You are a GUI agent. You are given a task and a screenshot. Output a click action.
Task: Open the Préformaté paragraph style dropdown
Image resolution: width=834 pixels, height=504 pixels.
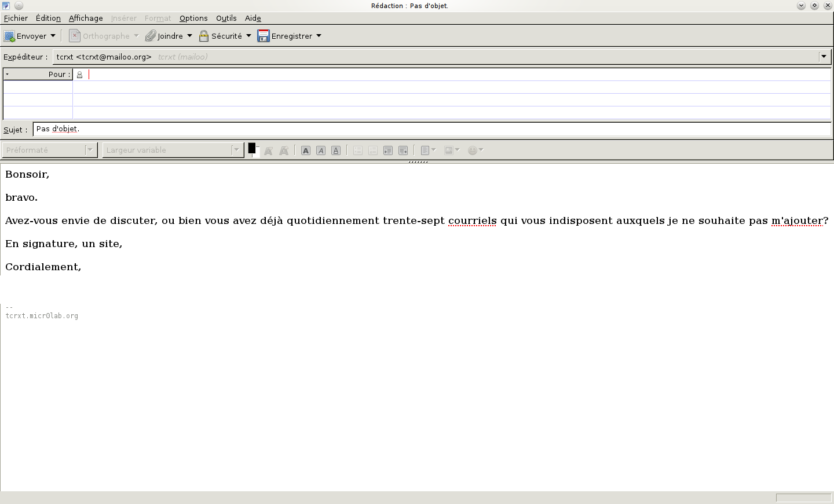tap(49, 150)
